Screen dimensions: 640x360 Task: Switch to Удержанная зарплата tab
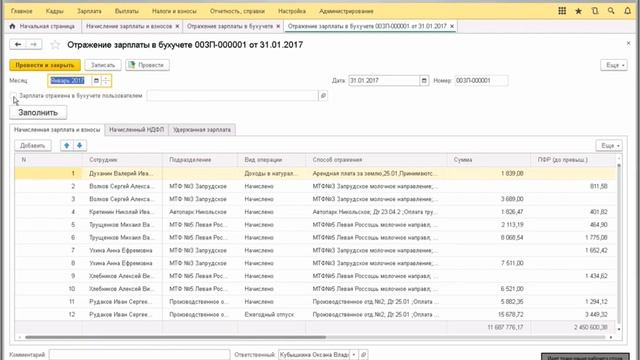pyautogui.click(x=202, y=130)
